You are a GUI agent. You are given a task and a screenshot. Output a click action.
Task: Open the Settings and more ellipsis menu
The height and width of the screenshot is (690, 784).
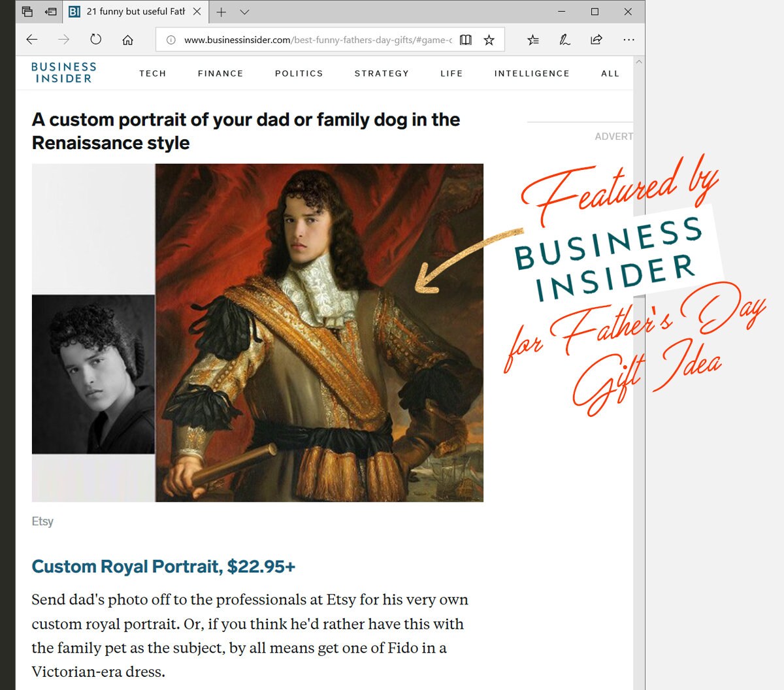(629, 40)
